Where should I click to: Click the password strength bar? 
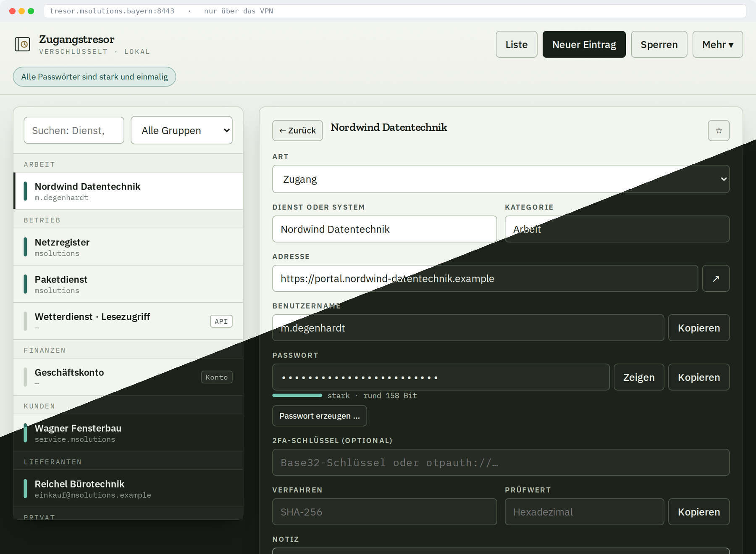[297, 395]
